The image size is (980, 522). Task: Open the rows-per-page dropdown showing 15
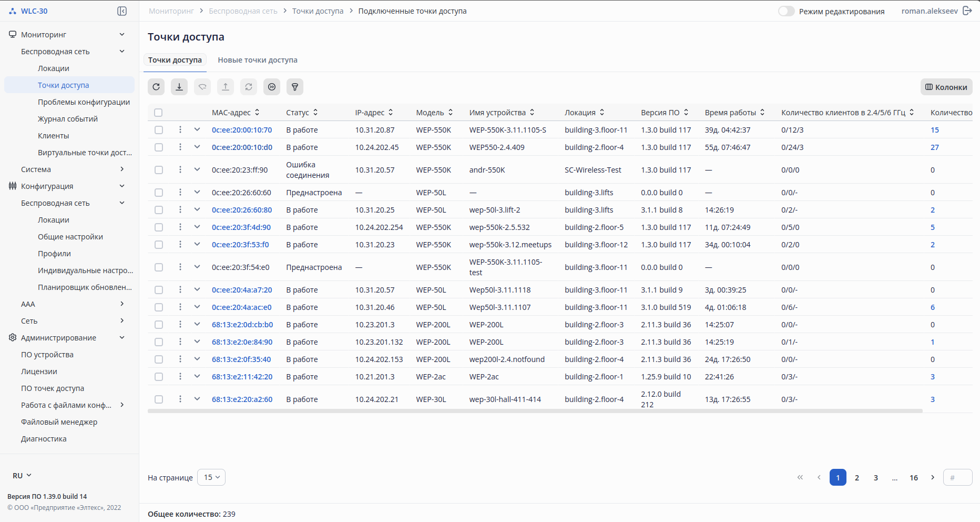[211, 477]
